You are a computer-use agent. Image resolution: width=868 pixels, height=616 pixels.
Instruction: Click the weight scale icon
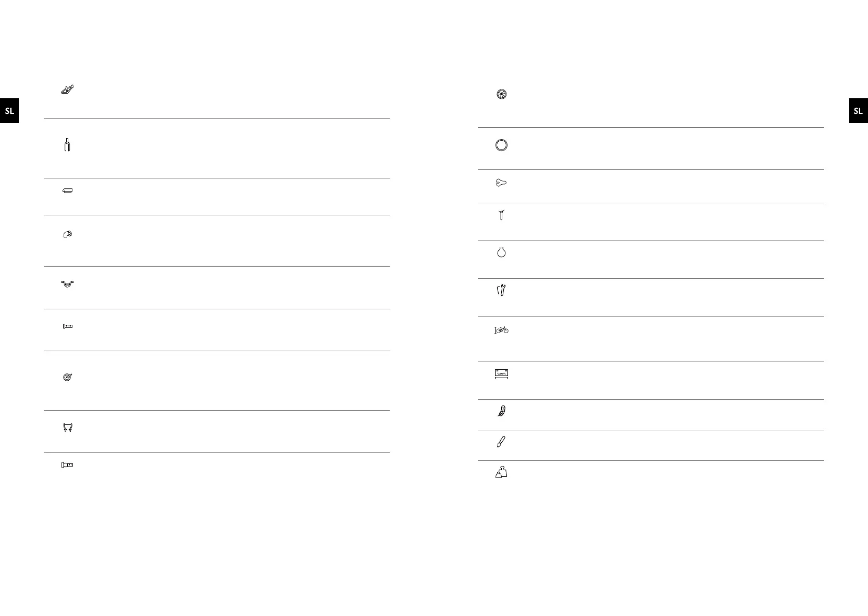point(501,472)
